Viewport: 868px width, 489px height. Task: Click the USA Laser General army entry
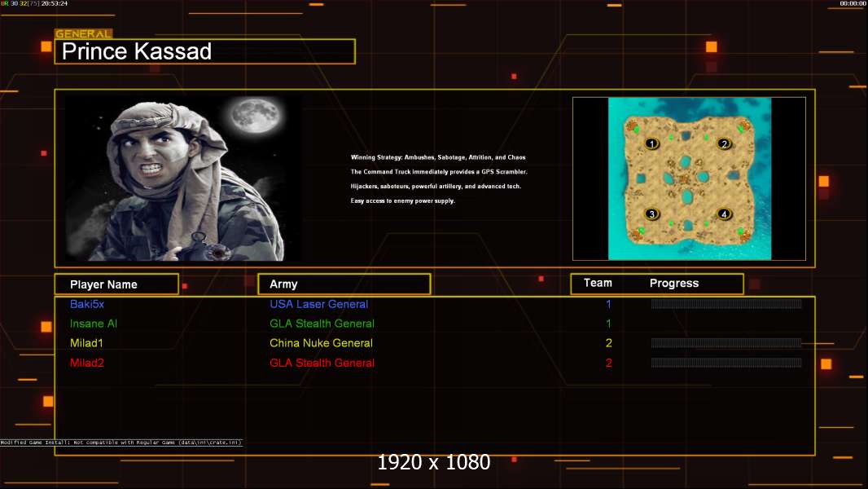319,304
